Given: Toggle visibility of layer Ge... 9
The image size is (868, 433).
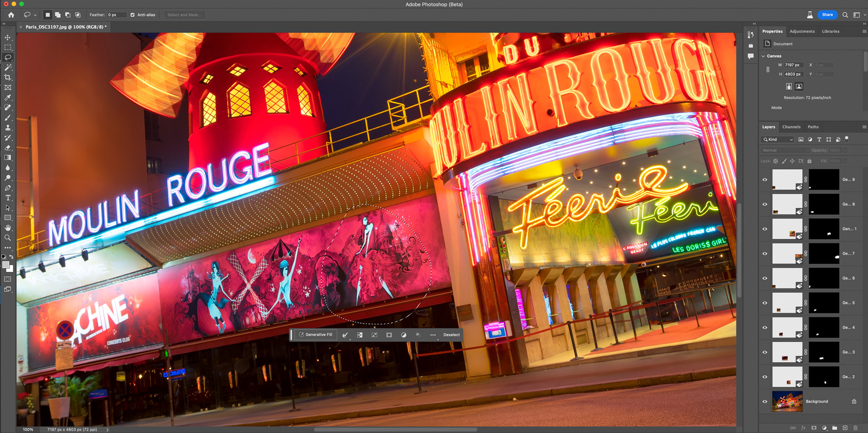Looking at the screenshot, I should [765, 179].
